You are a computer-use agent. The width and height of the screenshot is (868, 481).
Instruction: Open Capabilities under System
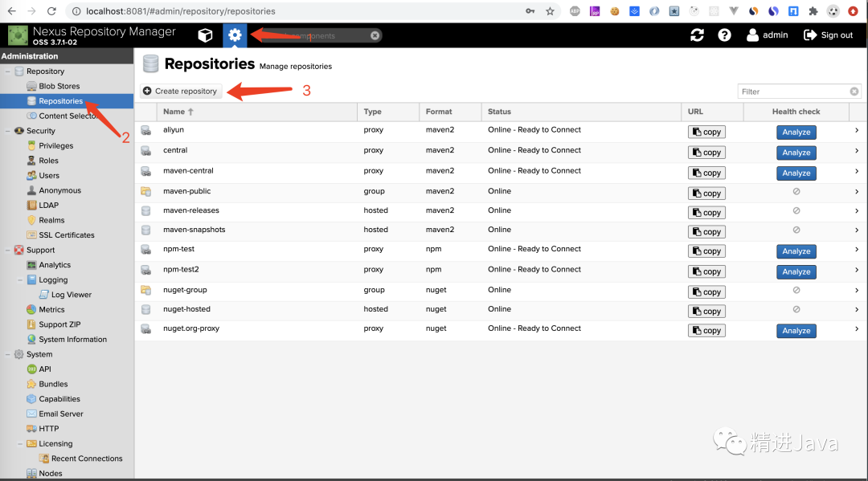[59, 399]
